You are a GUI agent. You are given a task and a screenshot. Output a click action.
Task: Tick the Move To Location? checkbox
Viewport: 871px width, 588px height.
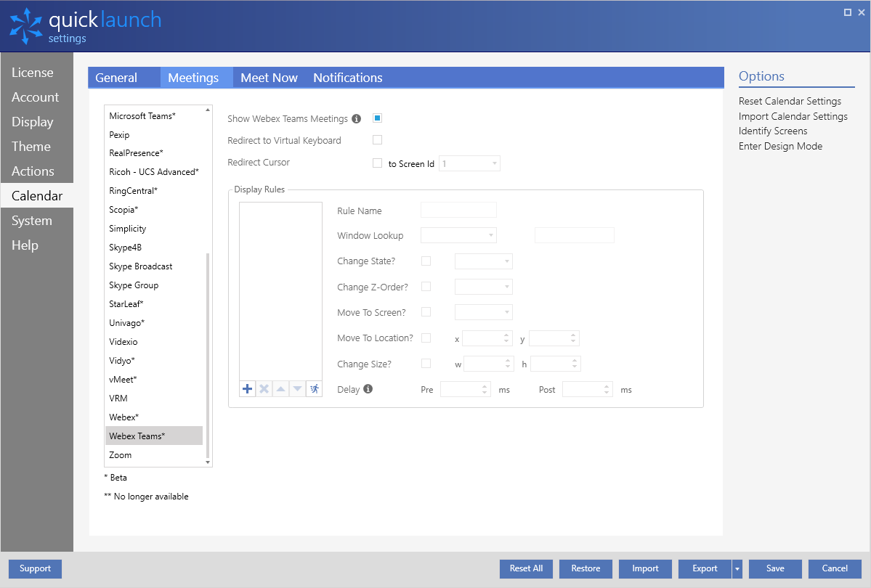[x=426, y=338]
